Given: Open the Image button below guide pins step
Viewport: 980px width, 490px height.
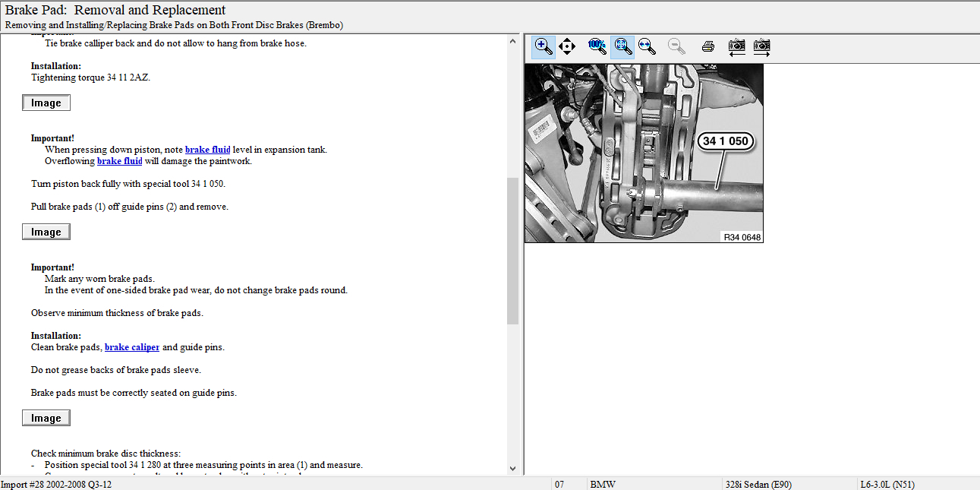Looking at the screenshot, I should coord(46,232).
